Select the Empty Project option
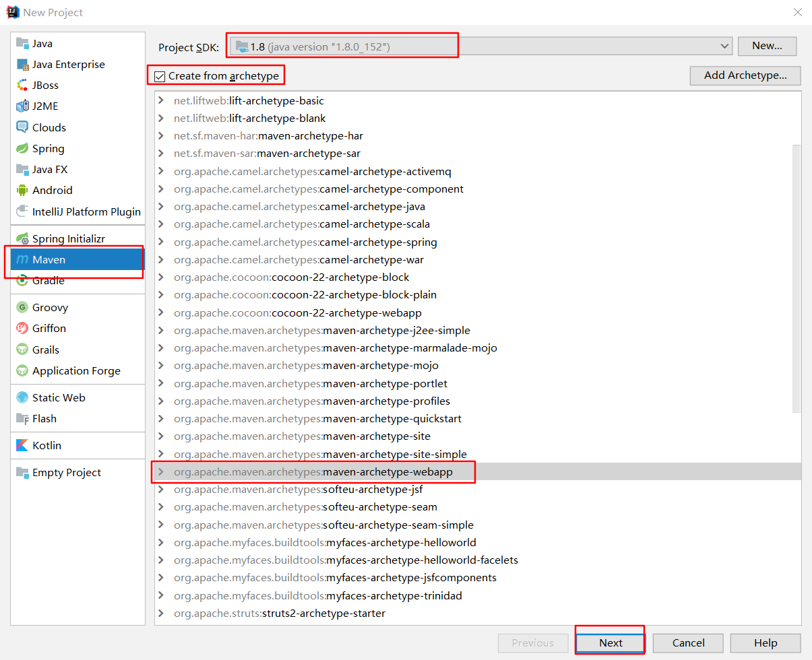The width and height of the screenshot is (812, 660). coord(77,473)
